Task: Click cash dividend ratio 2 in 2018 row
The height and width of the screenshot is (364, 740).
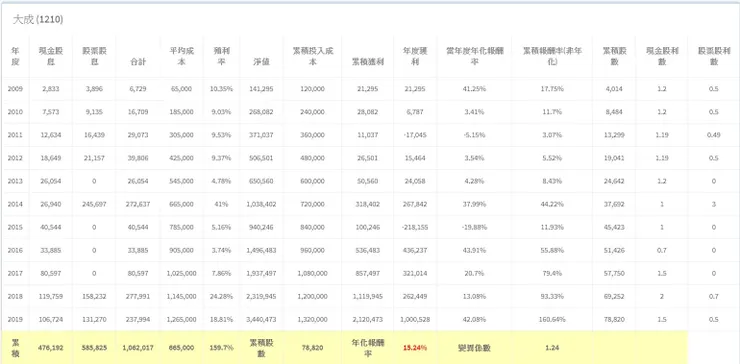Action: (662, 296)
